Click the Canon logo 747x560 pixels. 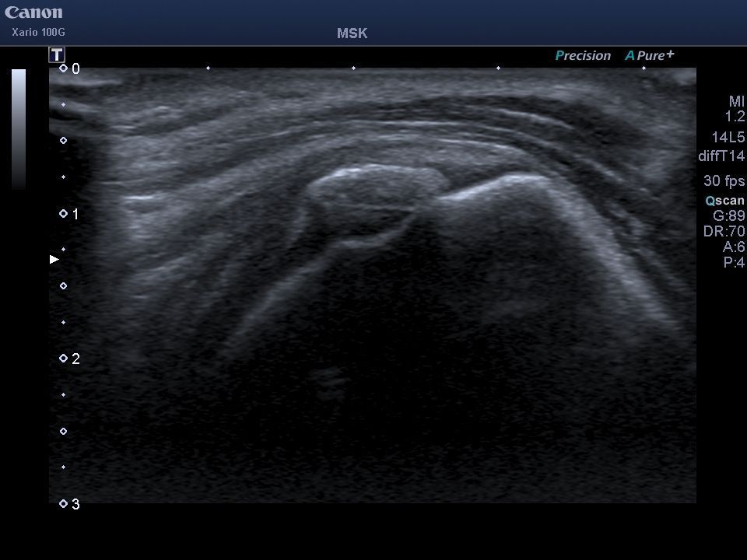point(33,12)
